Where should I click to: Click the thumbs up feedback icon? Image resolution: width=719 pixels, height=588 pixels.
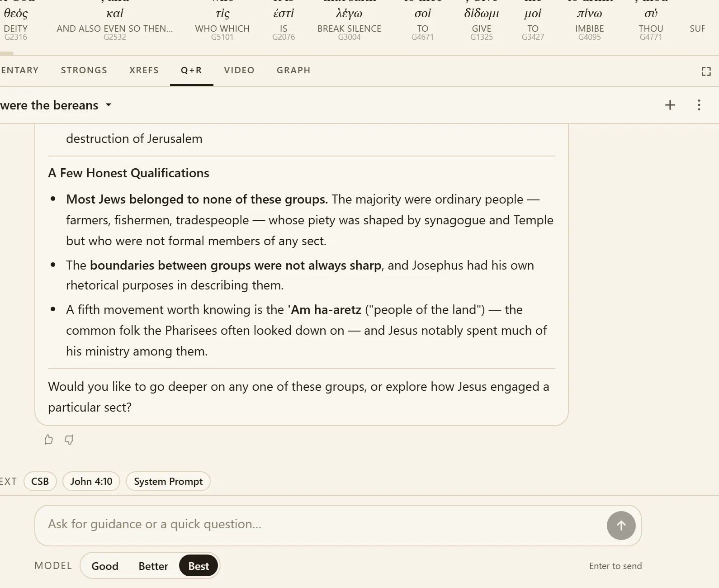(49, 440)
